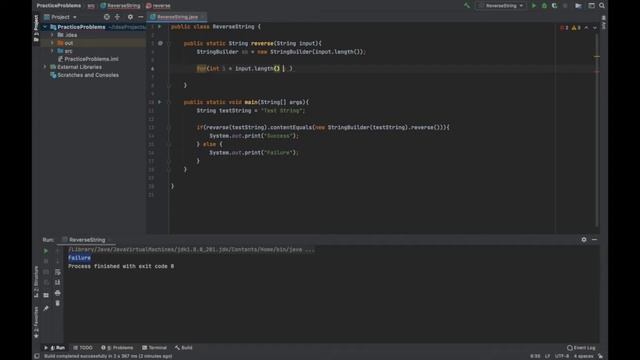Image resolution: width=640 pixels, height=360 pixels.
Task: Open the Project view selector dropdown
Action: point(60,17)
